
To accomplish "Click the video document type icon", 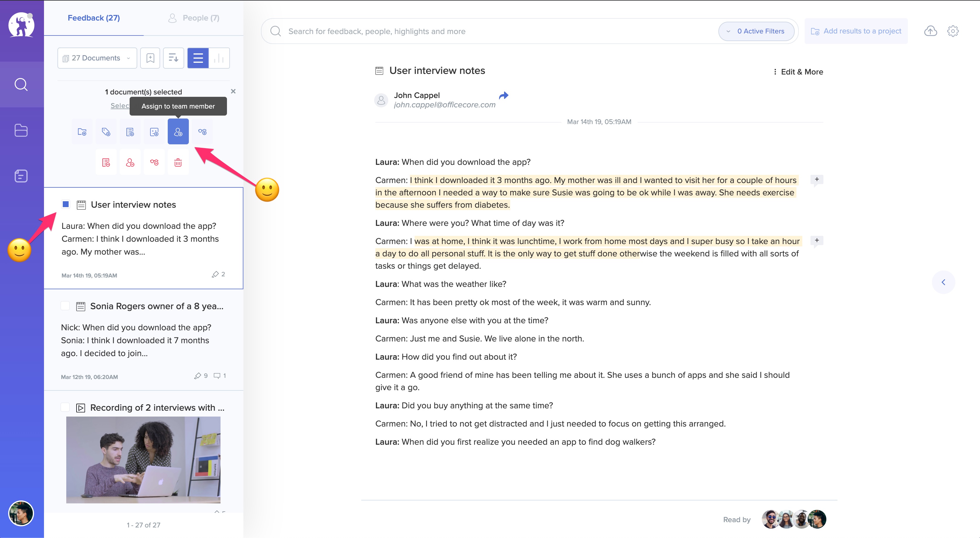I will pos(81,408).
